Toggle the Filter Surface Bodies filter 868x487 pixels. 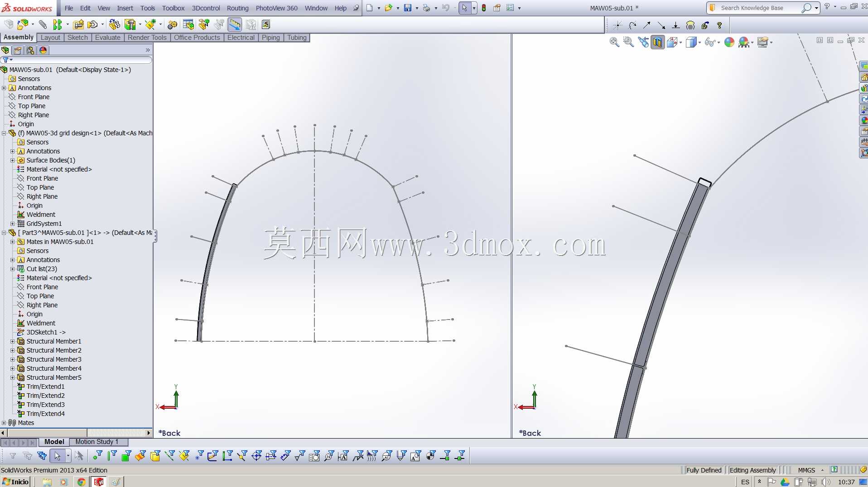(140, 455)
